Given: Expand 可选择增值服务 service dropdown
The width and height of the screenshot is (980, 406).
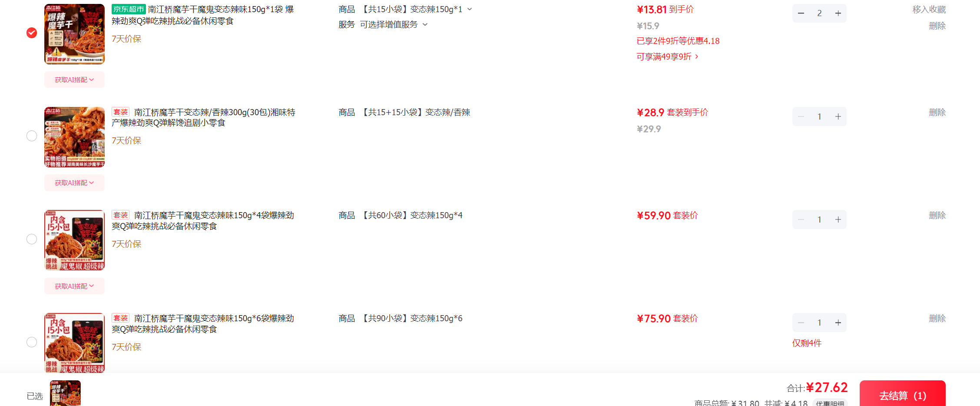Looking at the screenshot, I should (x=394, y=24).
